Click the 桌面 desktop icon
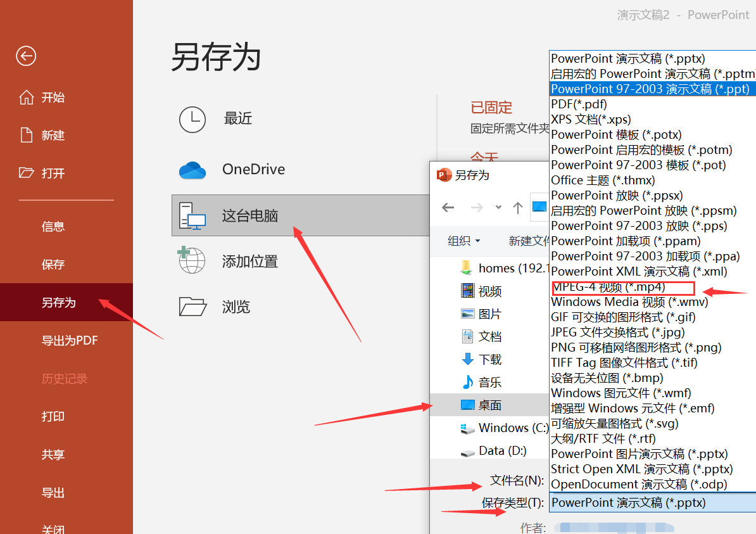The image size is (756, 534). [x=468, y=405]
